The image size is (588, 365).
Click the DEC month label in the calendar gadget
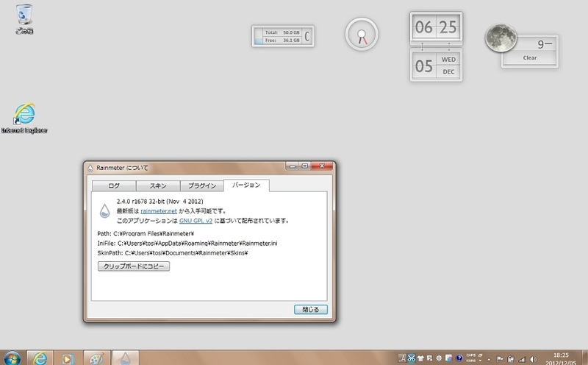pyautogui.click(x=448, y=71)
